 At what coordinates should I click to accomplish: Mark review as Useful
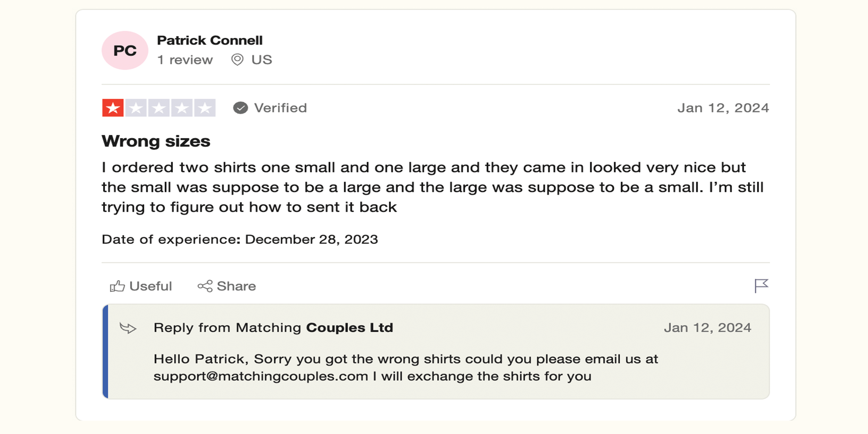click(150, 286)
